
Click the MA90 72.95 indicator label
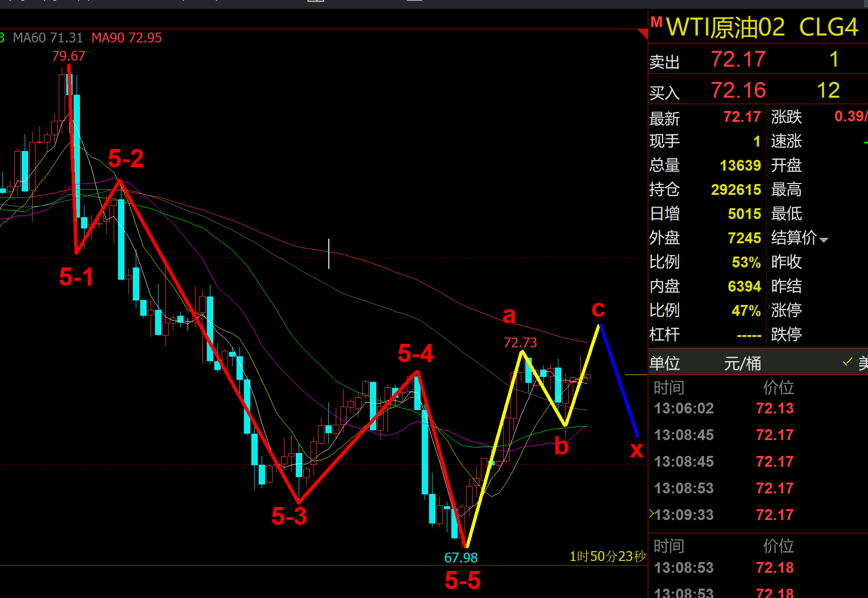tap(127, 38)
